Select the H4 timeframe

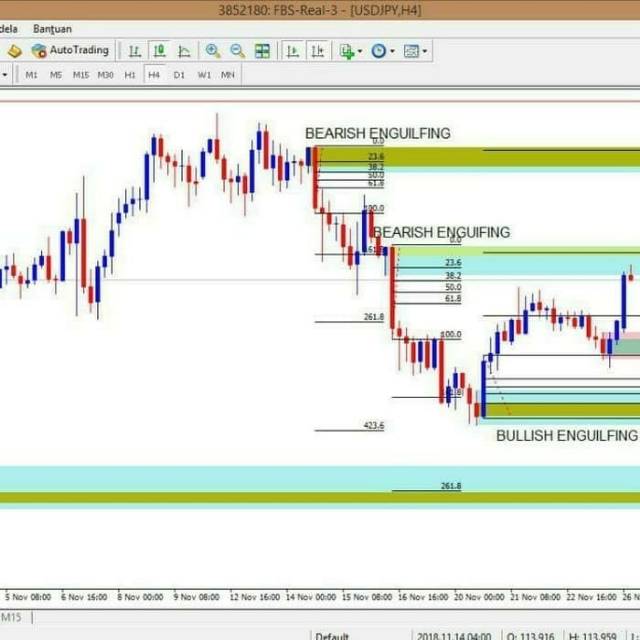pyautogui.click(x=154, y=75)
